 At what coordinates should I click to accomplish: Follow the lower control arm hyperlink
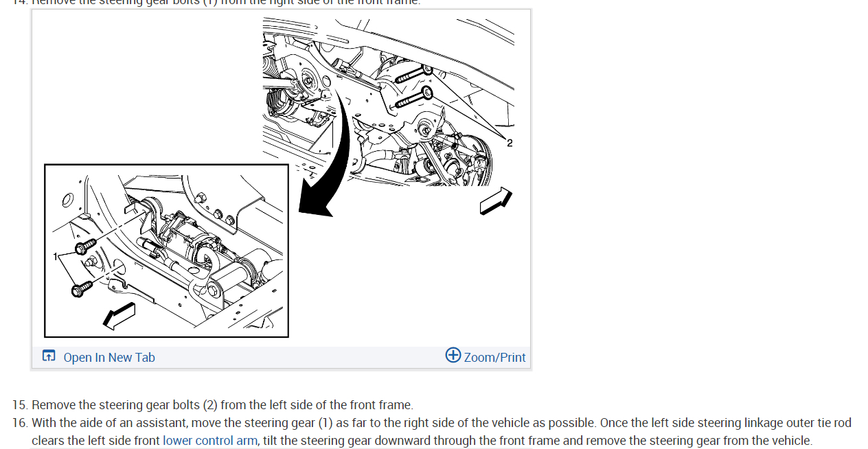[210, 441]
